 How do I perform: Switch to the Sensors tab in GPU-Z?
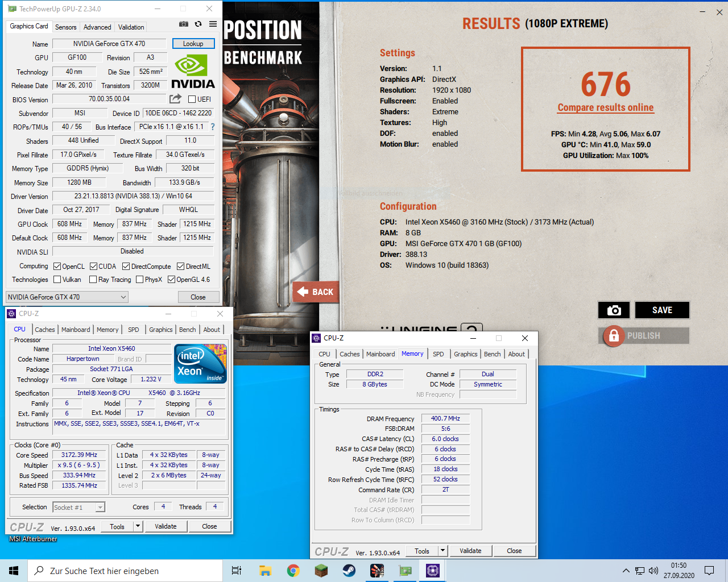65,27
